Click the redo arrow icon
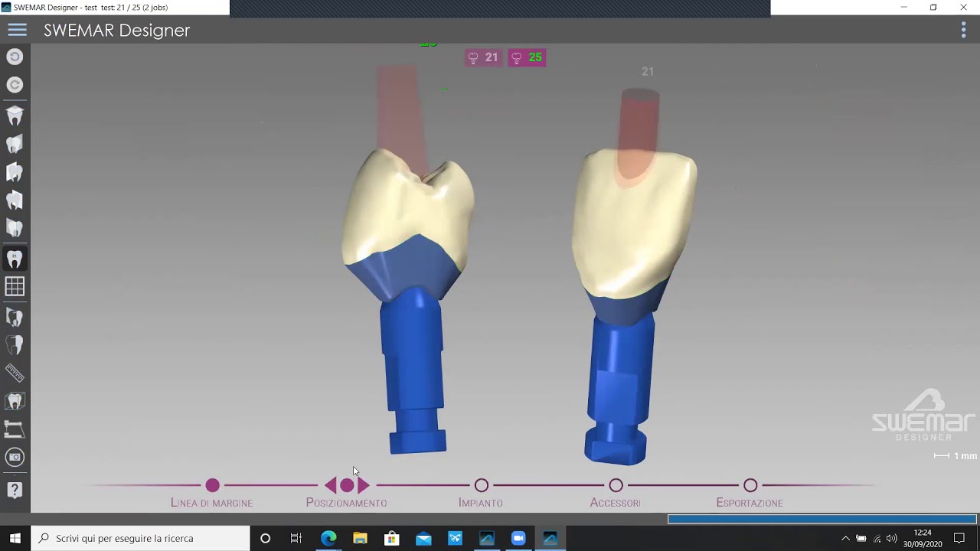Screen dimensions: 980x551 (15, 85)
